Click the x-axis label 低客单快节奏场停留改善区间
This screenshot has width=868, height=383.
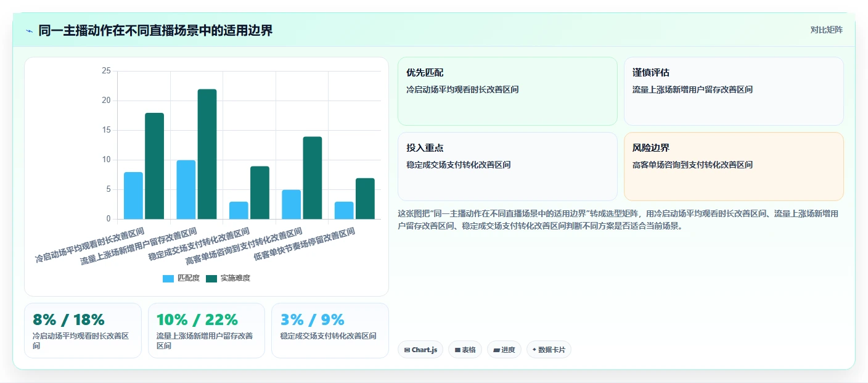pyautogui.click(x=304, y=244)
